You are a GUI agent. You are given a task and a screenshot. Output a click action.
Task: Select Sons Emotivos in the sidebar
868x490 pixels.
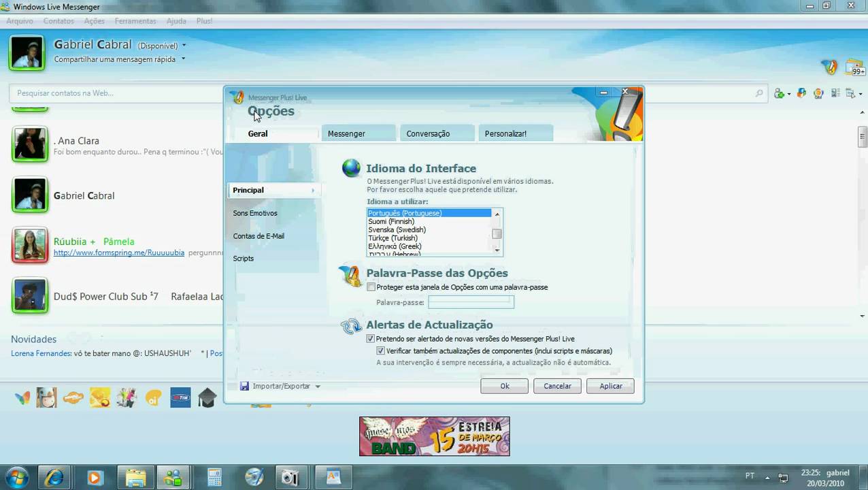coord(255,213)
